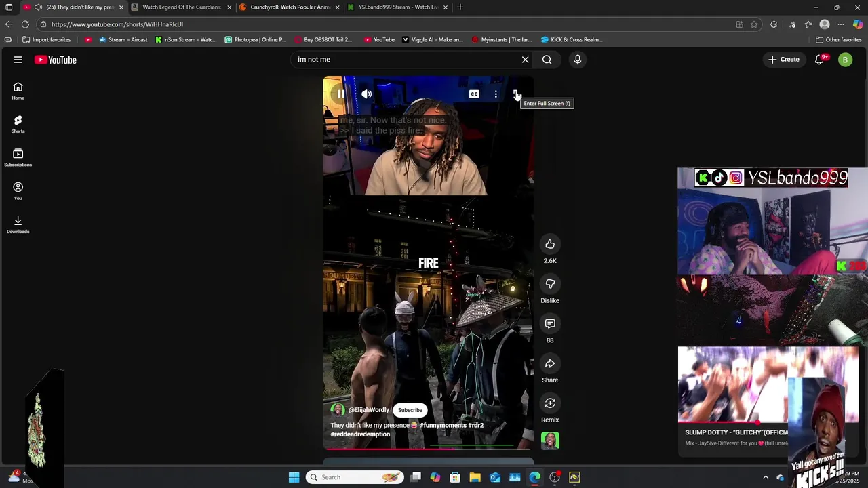
Task: Open Outlook from the taskbar
Action: pos(495,477)
